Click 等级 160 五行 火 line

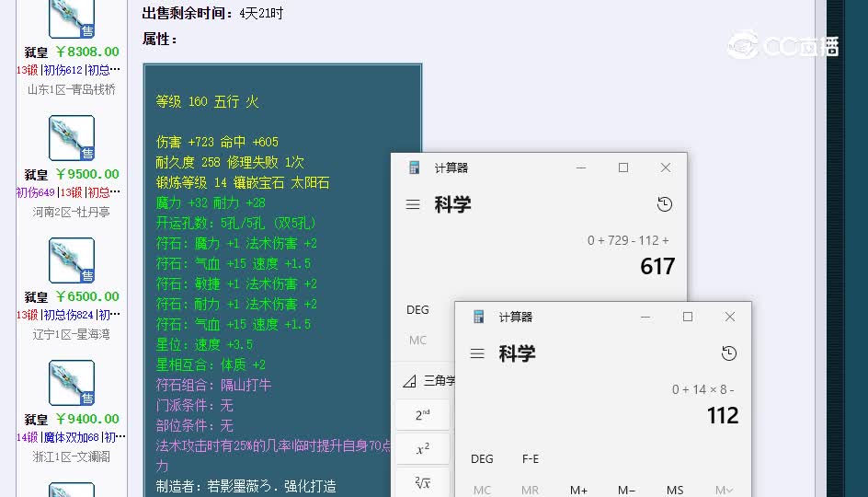click(x=207, y=101)
